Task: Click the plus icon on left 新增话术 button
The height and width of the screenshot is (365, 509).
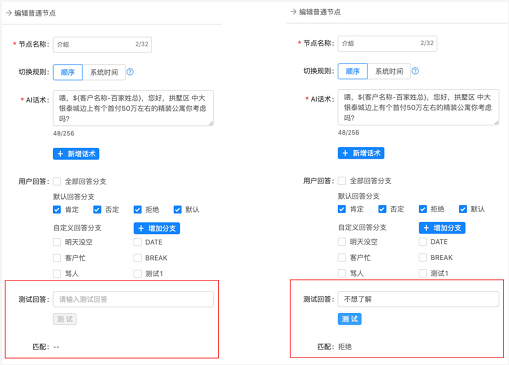Action: tap(60, 154)
